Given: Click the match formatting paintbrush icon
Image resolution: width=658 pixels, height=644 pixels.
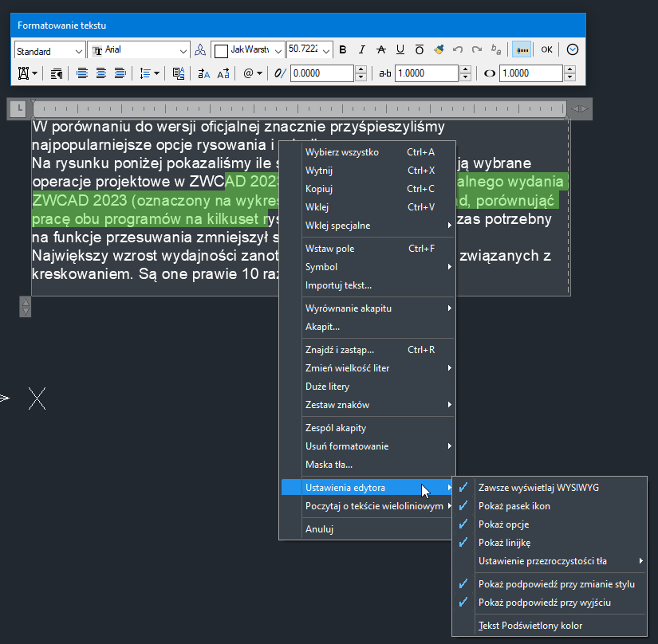Looking at the screenshot, I should (x=439, y=50).
